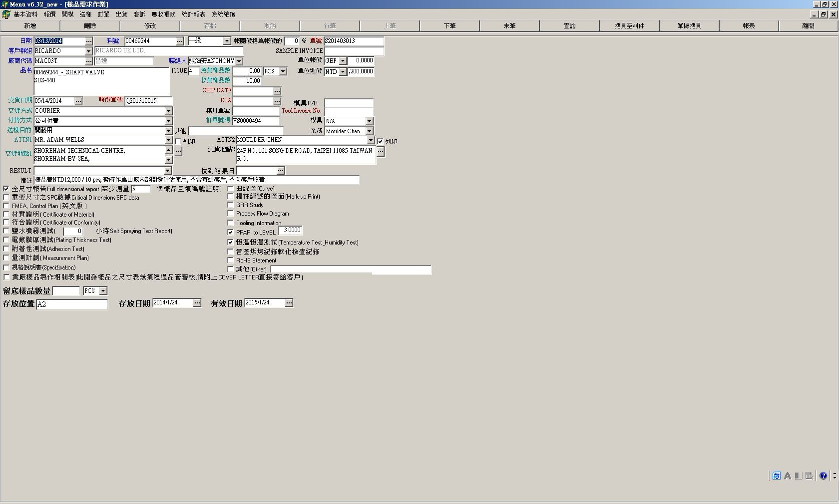Screen dimensions: 839x504
Task: Click ellipsis button beside 交貨地點2 address
Action: click(381, 152)
